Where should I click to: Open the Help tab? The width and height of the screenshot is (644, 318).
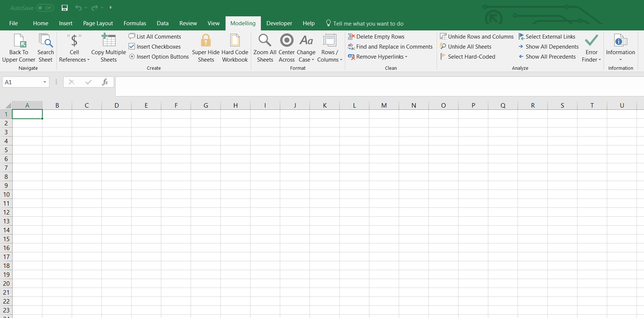tap(308, 23)
